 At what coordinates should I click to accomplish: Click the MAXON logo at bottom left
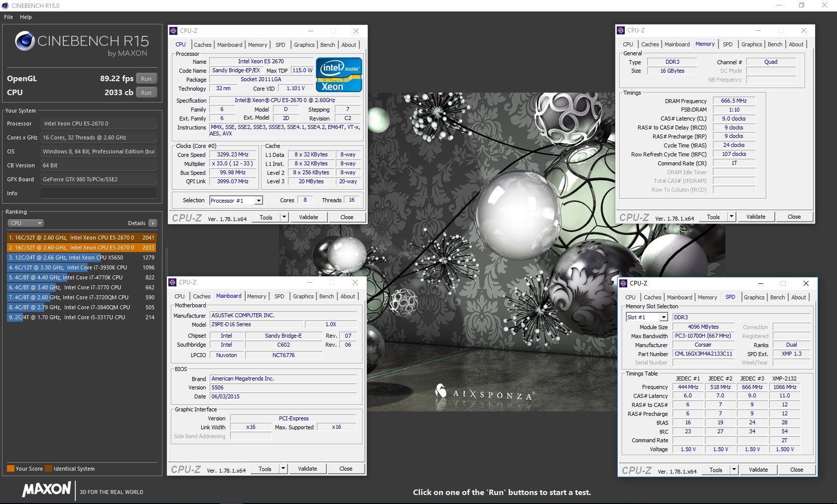[46, 489]
